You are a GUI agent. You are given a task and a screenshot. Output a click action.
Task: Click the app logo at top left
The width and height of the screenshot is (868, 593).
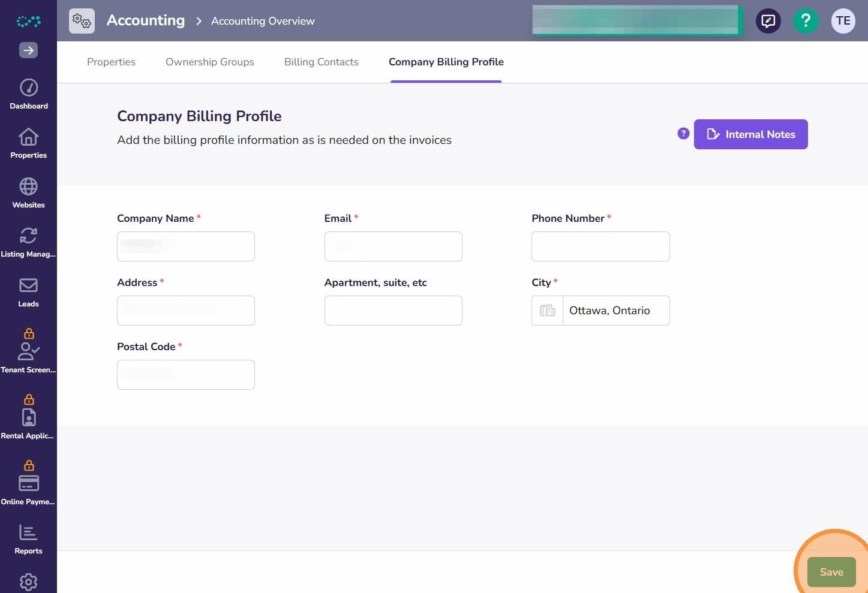(28, 22)
